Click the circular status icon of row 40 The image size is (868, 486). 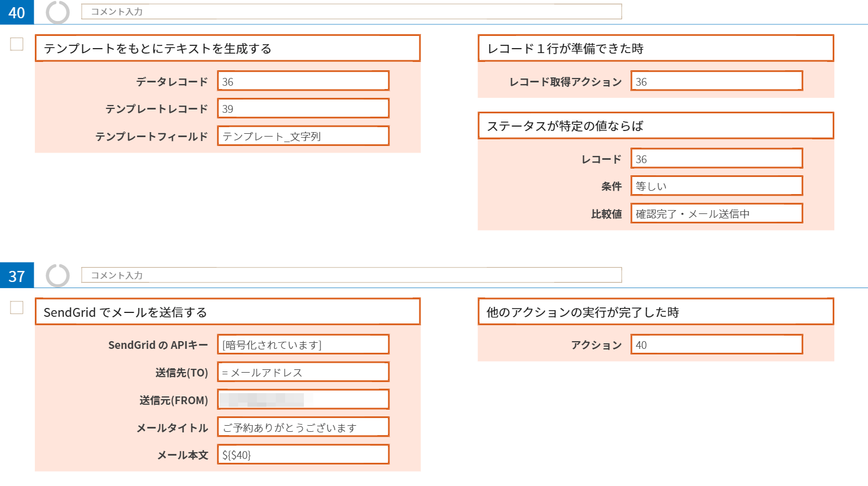coord(57,12)
